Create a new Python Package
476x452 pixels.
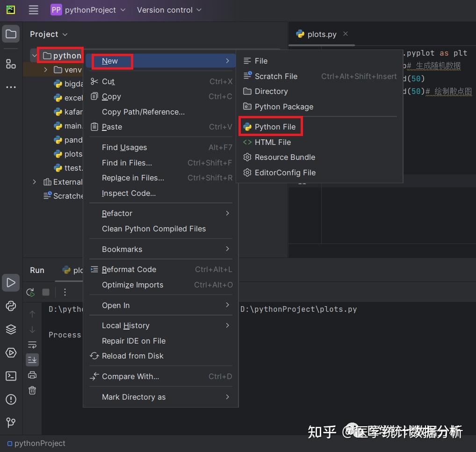(x=320, y=107)
